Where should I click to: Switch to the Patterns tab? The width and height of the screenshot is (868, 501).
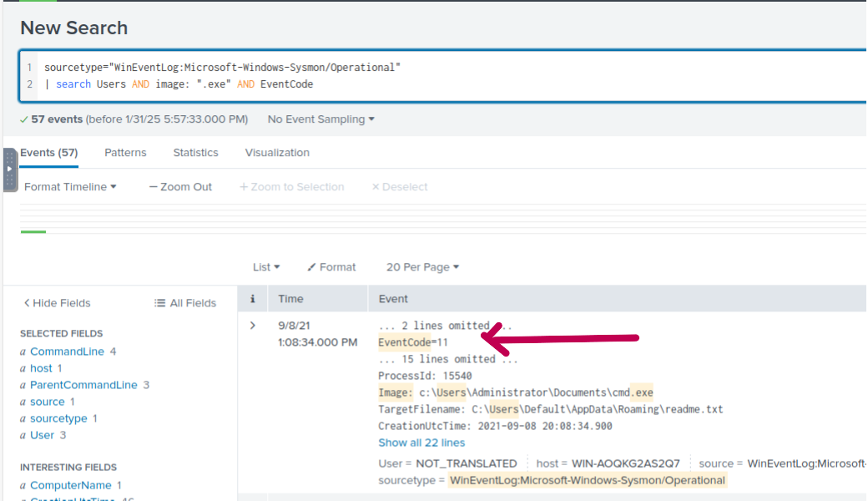point(125,153)
